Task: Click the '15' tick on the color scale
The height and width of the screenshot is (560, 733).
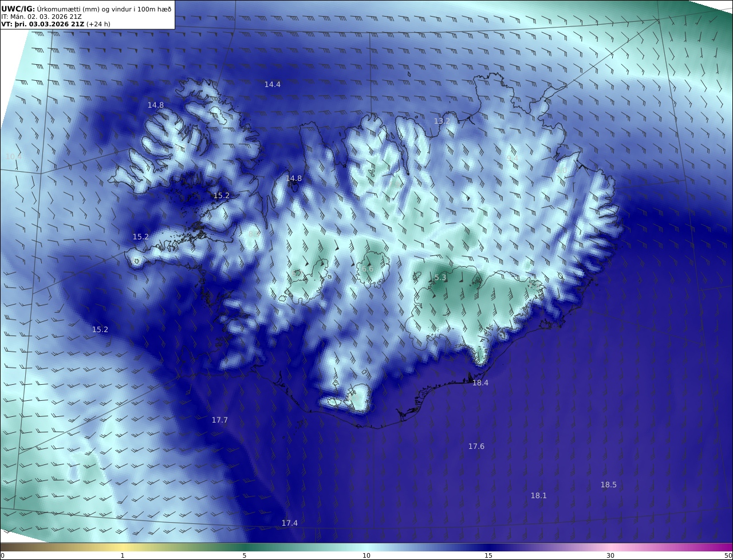Action: [488, 555]
